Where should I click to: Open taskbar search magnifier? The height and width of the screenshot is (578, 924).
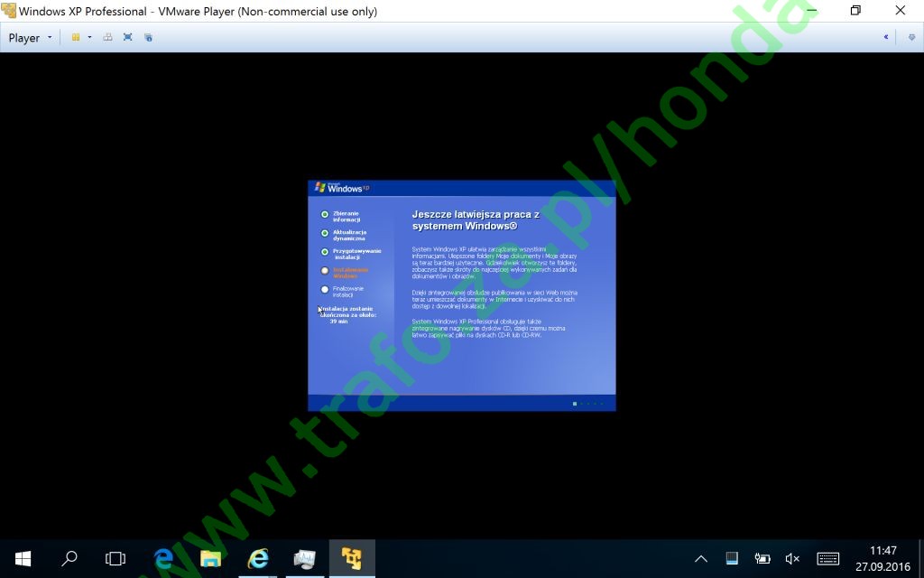click(x=69, y=558)
